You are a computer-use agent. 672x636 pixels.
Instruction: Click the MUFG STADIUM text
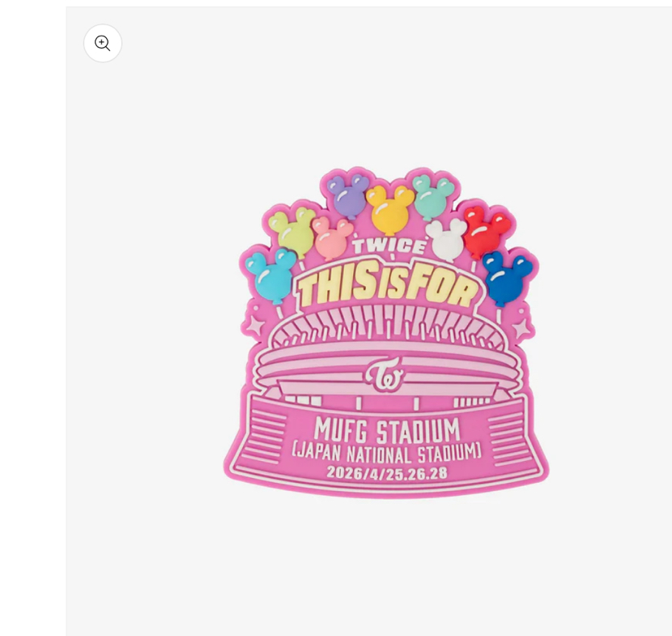[x=387, y=430]
